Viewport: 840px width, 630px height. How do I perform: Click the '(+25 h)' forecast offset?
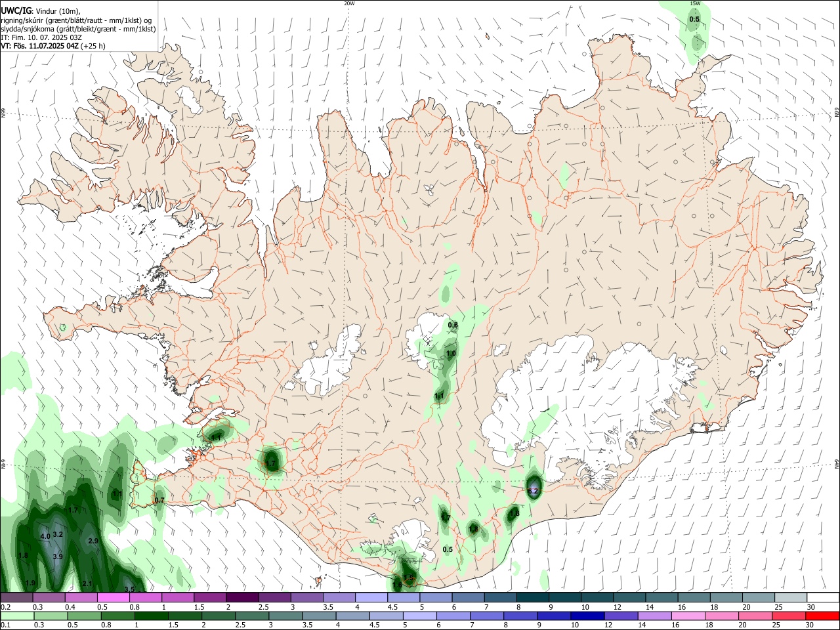(93, 46)
